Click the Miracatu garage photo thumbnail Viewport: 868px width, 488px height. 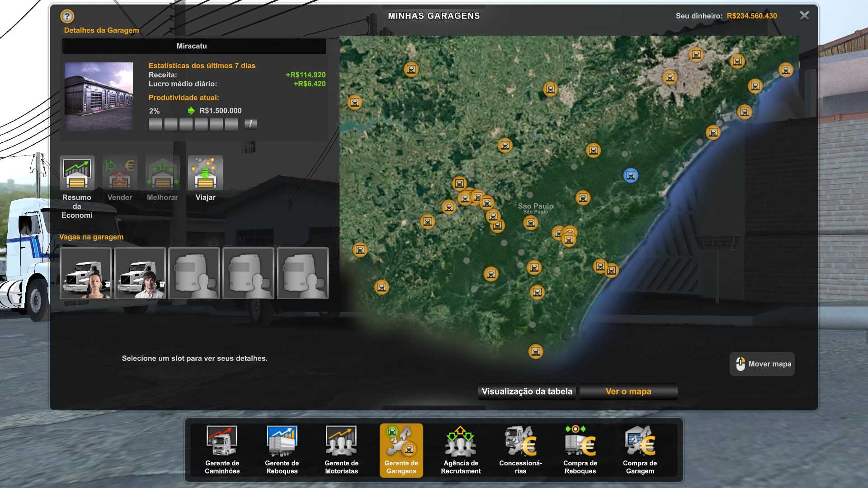tap(99, 96)
